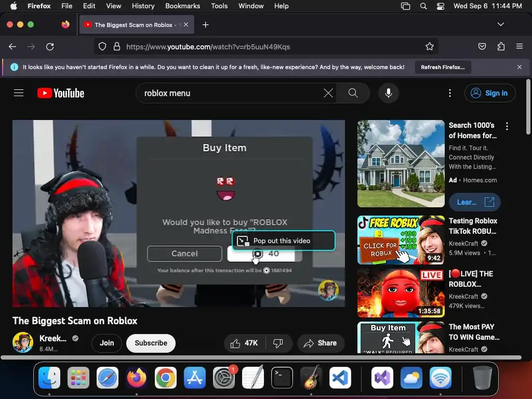
Task: Open LIVE THE ROBLOX stream thumbnail
Action: (x=401, y=293)
